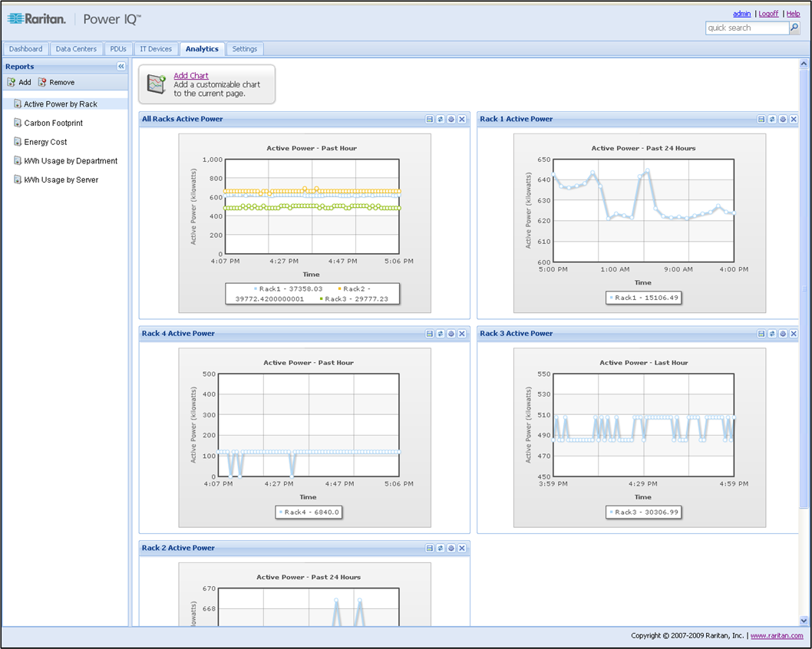
Task: Close the Rack 4 Active Power chart
Action: click(462, 334)
